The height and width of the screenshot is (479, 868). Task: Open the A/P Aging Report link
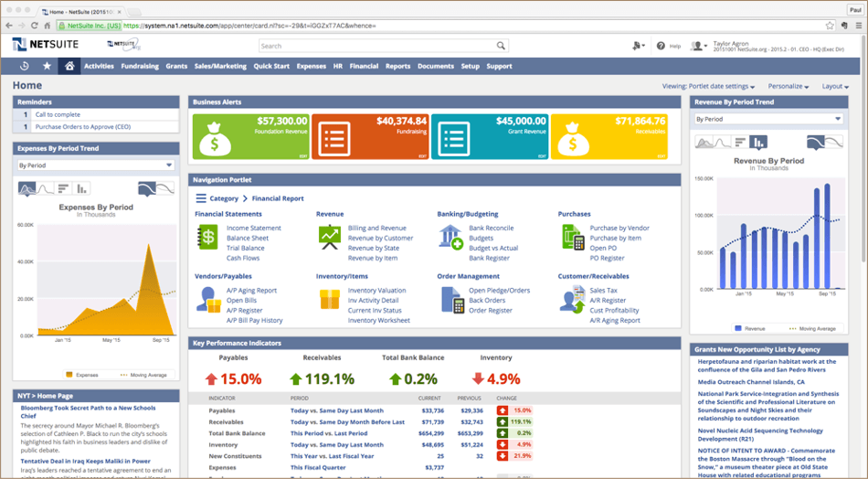click(x=251, y=290)
